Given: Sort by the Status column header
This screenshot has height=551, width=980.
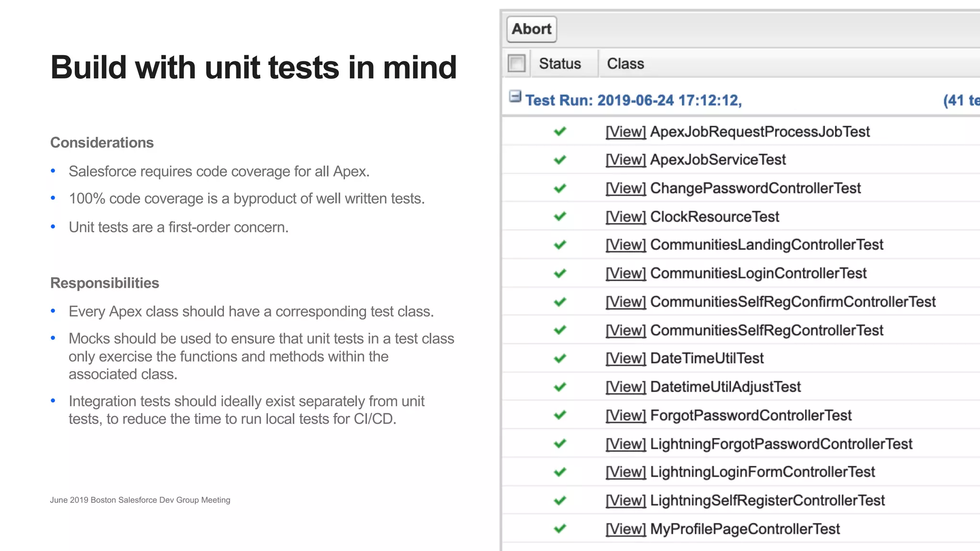Looking at the screenshot, I should (x=560, y=64).
